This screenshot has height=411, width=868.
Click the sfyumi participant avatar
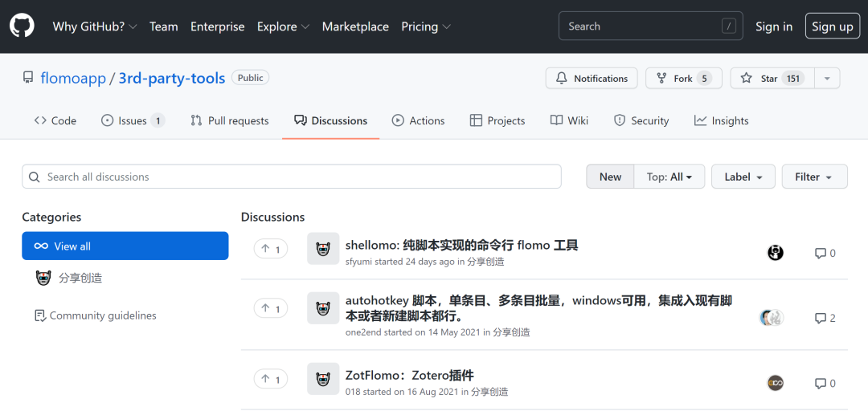tap(775, 253)
